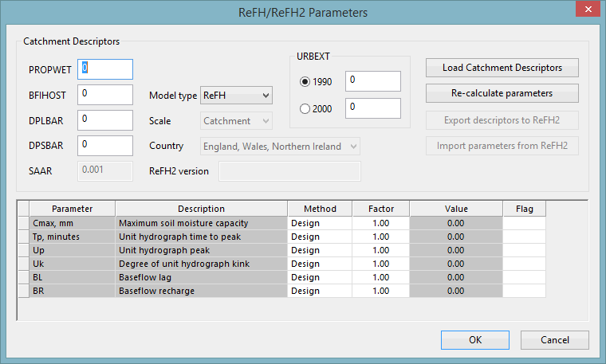606x364 pixels.
Task: Click the Method cell for Cmax row
Action: (319, 223)
